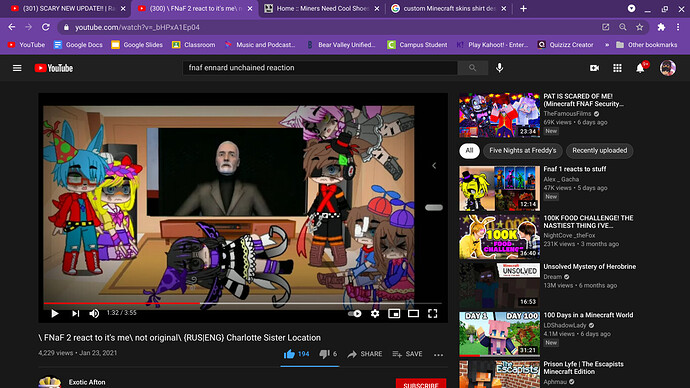Open Unsolved Mystery of Herobrine video thumbnail
The width and height of the screenshot is (690, 388).
coord(499,286)
